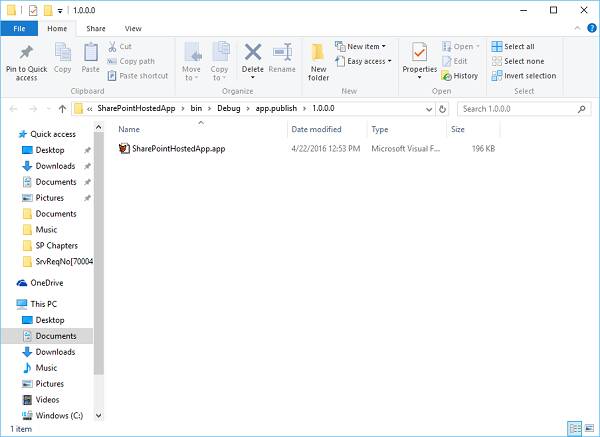Open the recent locations dropdown arrow
The width and height of the screenshot is (600, 437).
pyautogui.click(x=48, y=109)
